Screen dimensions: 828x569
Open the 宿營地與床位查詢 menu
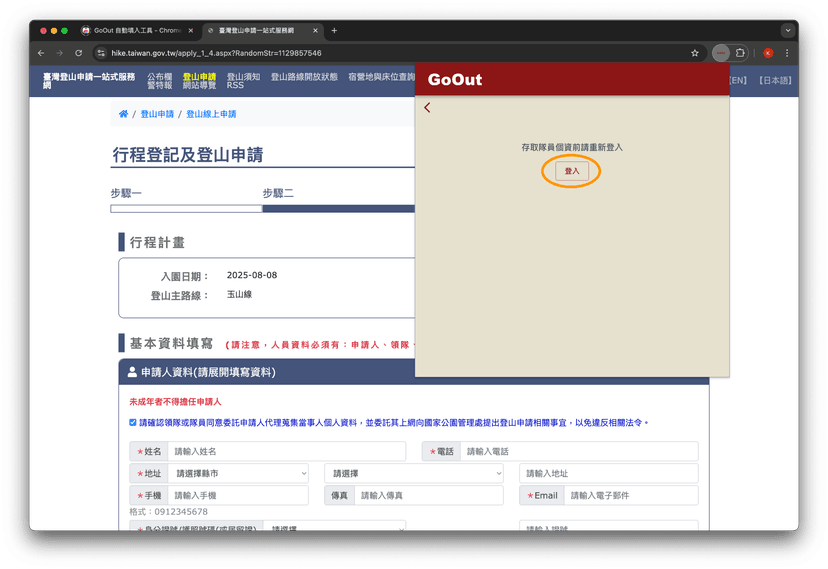tap(381, 77)
